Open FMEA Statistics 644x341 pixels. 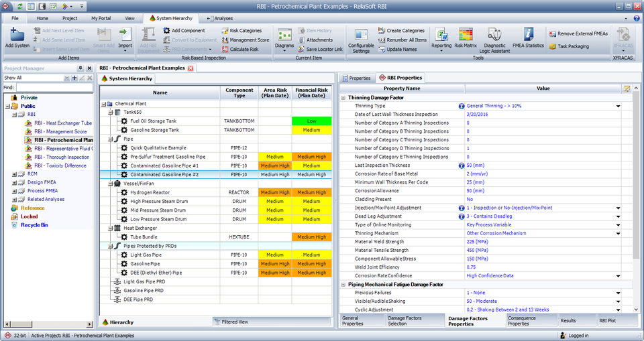528,38
